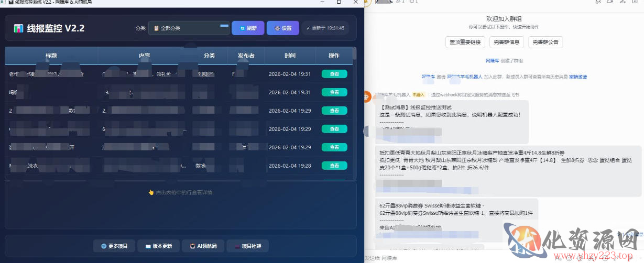The image size is (644, 263).
Task: Click the 线报监控 V2.2 logo icon
Action: tap(19, 28)
